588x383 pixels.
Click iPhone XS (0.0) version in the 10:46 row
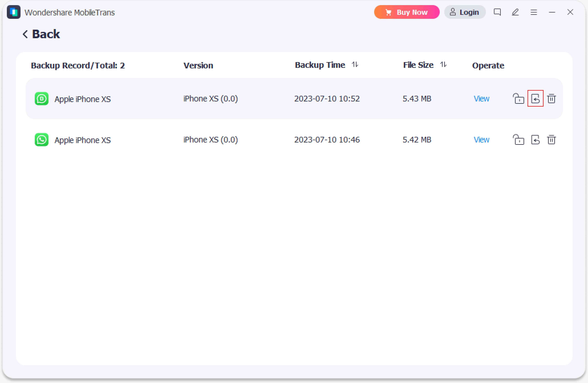tap(210, 140)
